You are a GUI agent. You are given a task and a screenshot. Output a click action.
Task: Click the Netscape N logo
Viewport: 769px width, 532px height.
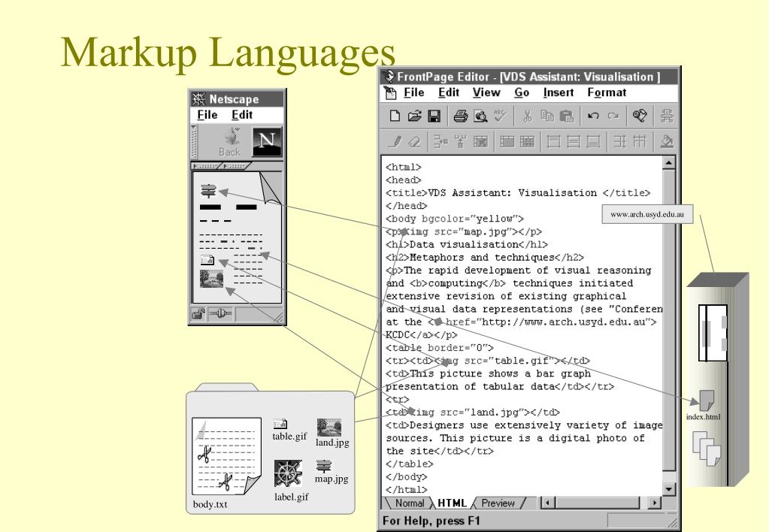point(267,142)
